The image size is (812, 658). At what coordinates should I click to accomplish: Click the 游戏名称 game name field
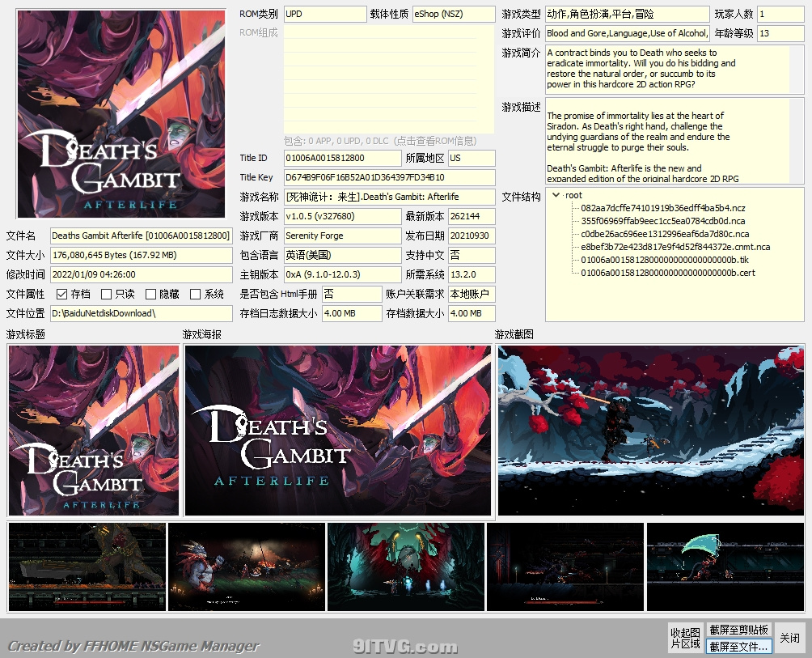coord(390,197)
